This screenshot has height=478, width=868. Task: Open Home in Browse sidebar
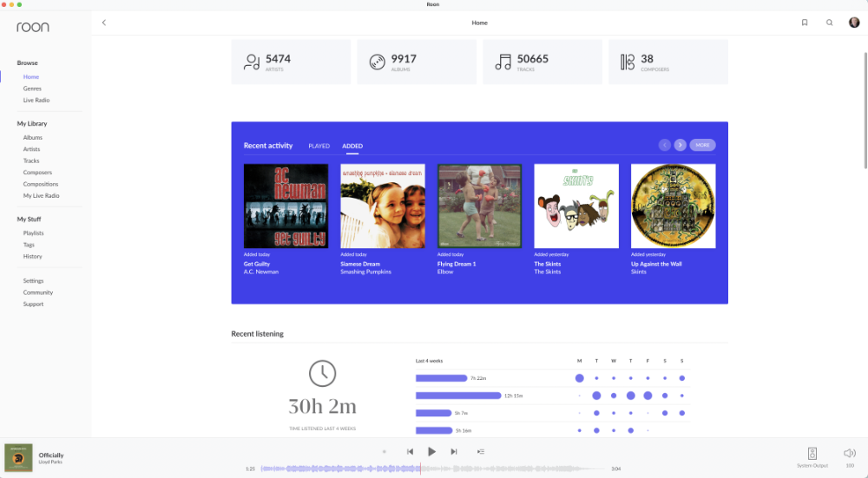pos(31,77)
